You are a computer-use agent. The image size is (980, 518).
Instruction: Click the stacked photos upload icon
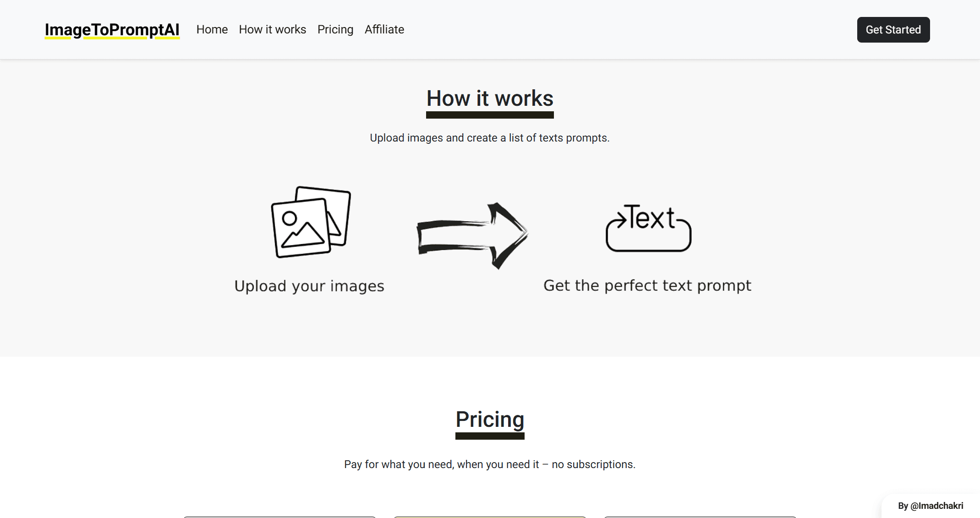point(311,222)
